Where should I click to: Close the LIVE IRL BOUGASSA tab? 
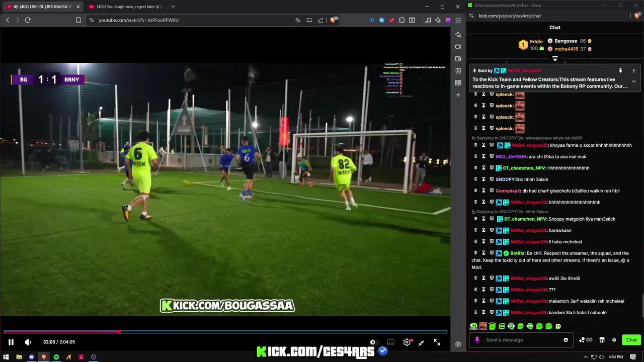coord(78,7)
